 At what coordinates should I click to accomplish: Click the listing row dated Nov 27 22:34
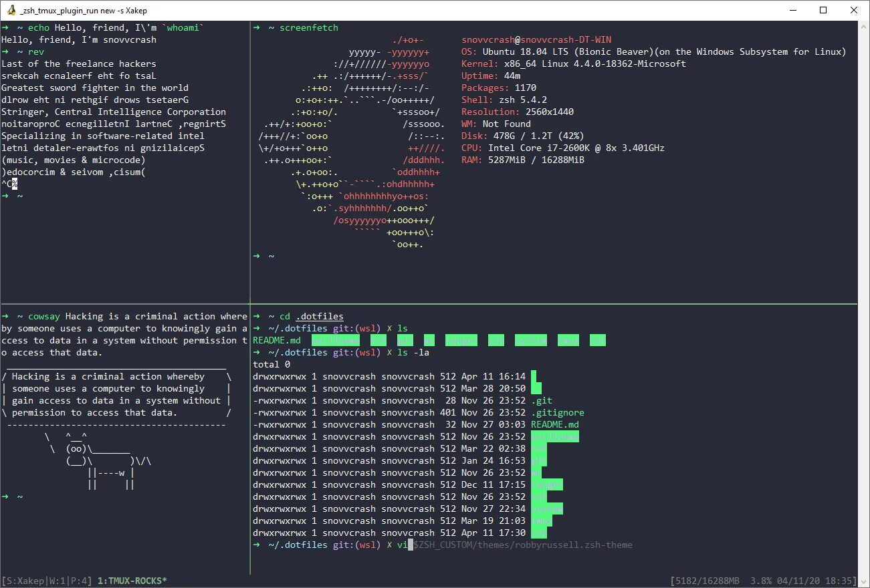pyautogui.click(x=408, y=508)
